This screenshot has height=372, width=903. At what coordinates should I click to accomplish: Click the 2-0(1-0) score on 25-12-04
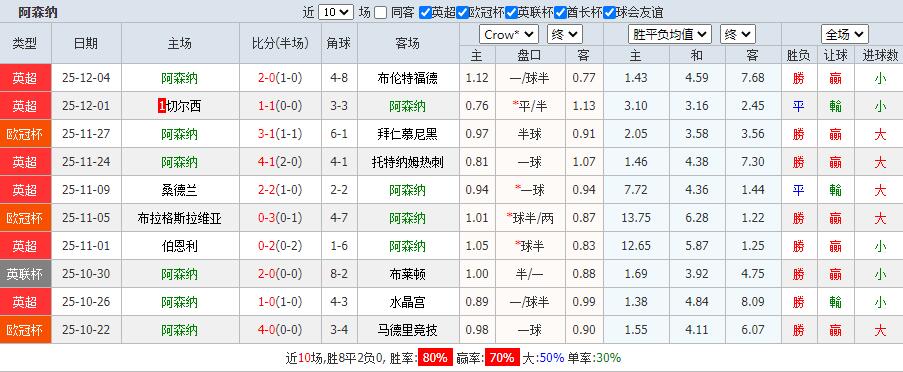point(280,78)
